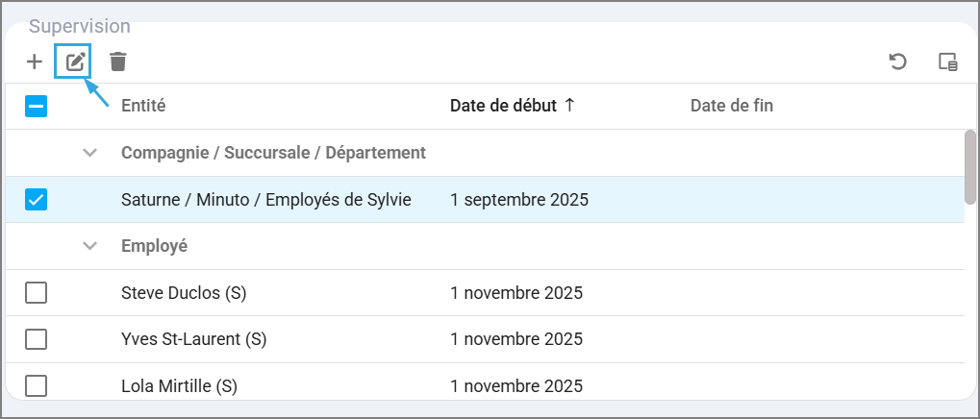Select the Saturne / Minuto / Employés de Sylvie row
This screenshot has height=419, width=980.
265,200
